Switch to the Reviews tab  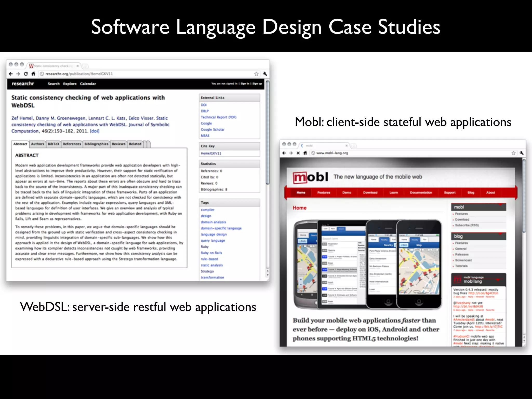119,144
